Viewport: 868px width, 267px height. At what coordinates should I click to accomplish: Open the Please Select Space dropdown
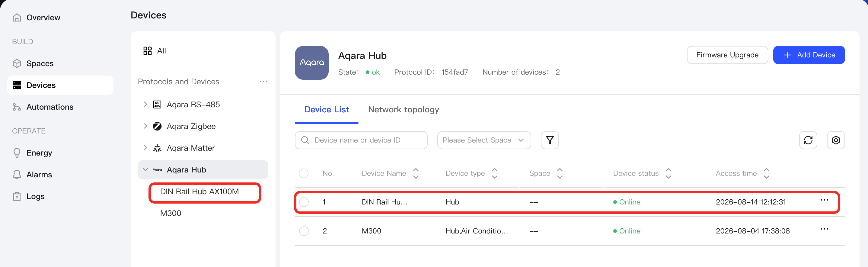(x=484, y=140)
